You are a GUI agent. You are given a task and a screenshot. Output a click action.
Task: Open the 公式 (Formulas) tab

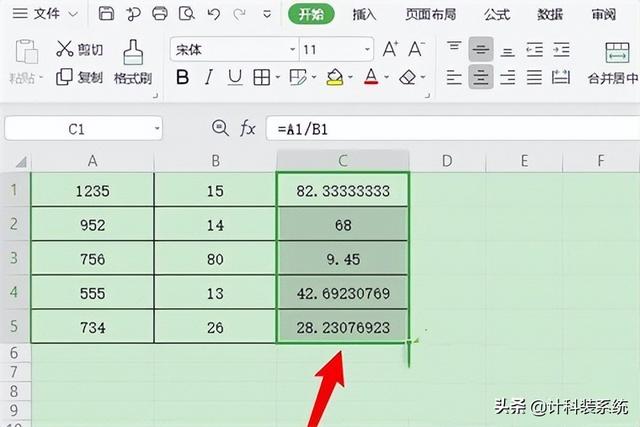coord(497,14)
